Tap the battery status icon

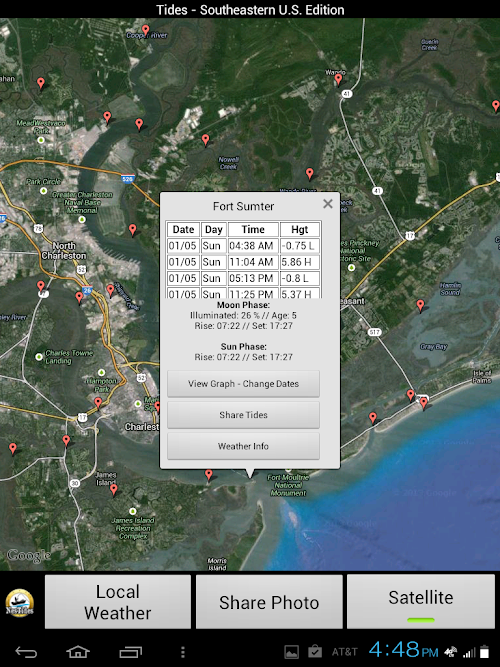coord(485,651)
